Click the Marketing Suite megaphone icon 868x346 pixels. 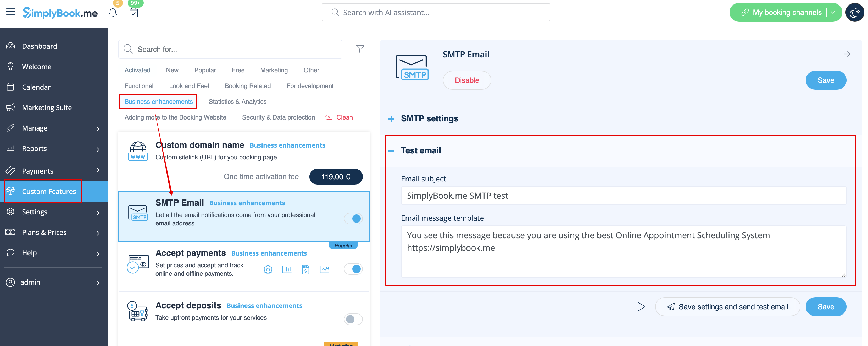click(x=10, y=107)
